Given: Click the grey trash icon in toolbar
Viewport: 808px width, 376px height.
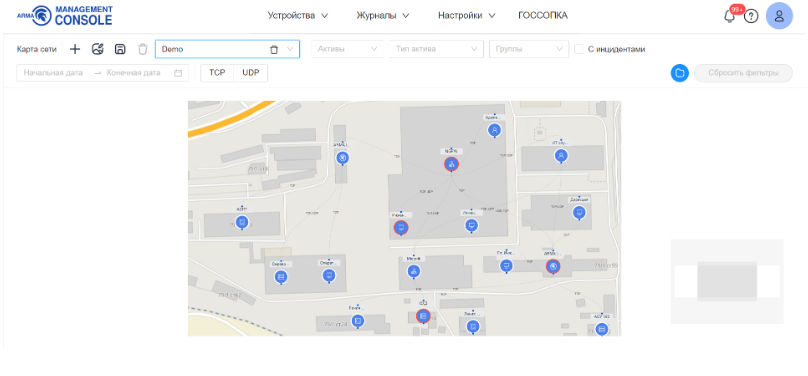Looking at the screenshot, I should coord(143,49).
